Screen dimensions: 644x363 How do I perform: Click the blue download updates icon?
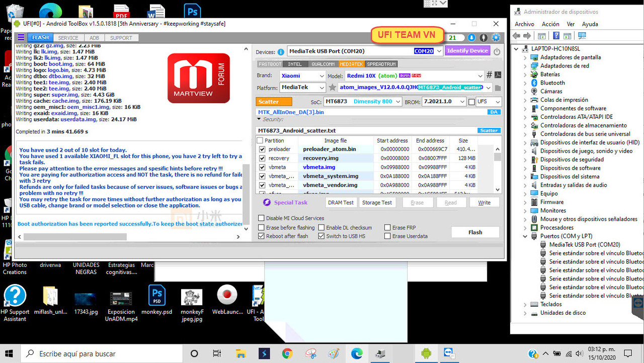tap(471, 38)
